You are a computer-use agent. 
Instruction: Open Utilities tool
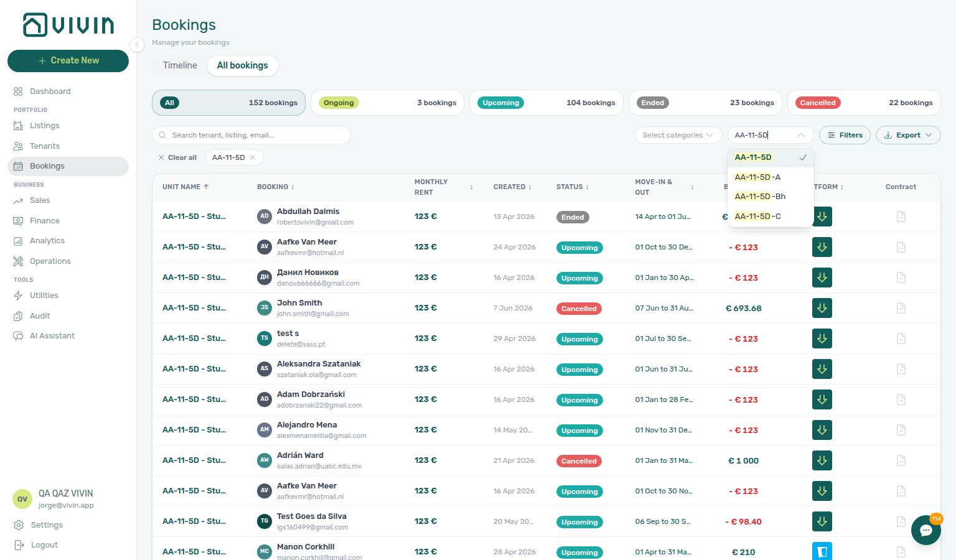point(68,296)
